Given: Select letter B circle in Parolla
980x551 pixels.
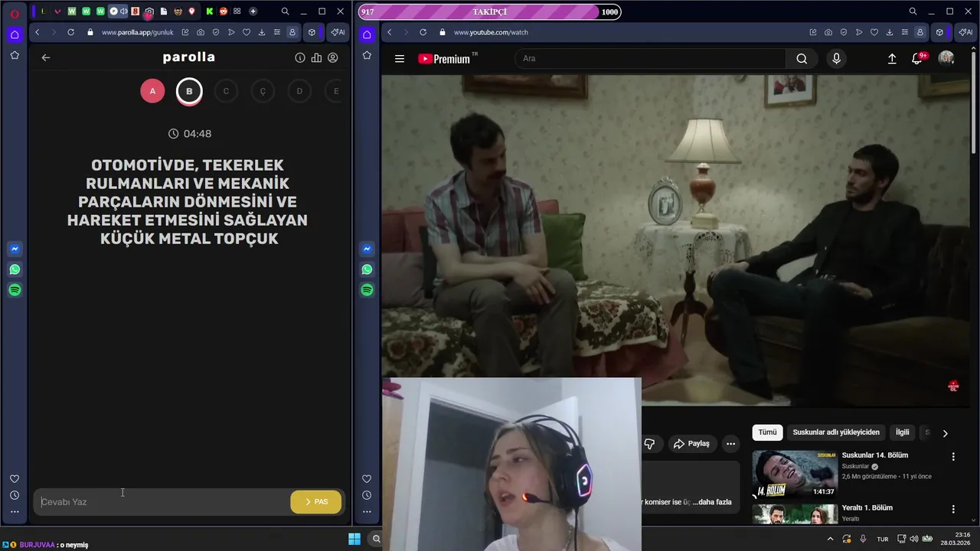Looking at the screenshot, I should [189, 91].
